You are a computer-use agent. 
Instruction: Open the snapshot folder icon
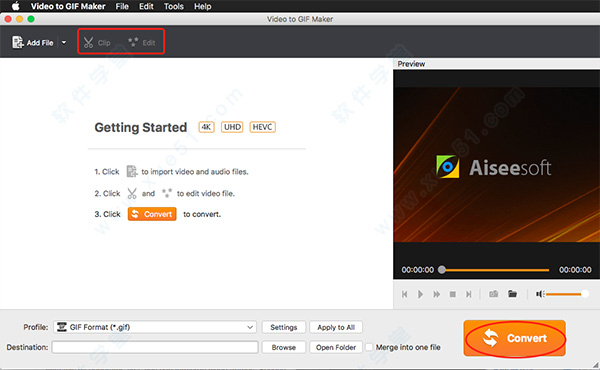(x=512, y=293)
